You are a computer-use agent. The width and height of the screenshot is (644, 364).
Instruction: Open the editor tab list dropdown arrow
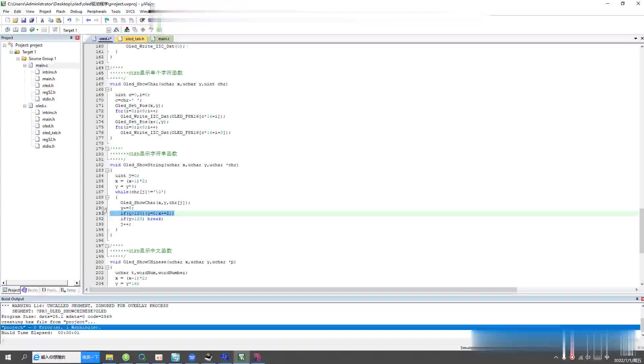point(636,38)
